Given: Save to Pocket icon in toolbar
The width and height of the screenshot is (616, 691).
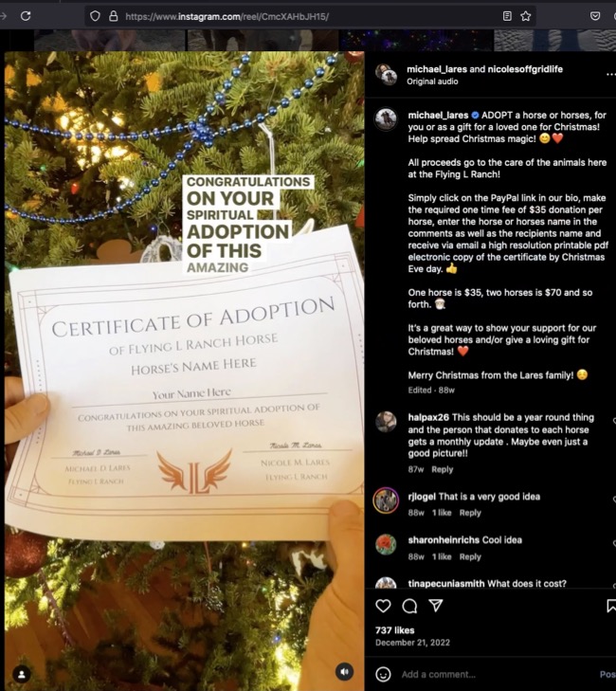Looking at the screenshot, I should (595, 16).
